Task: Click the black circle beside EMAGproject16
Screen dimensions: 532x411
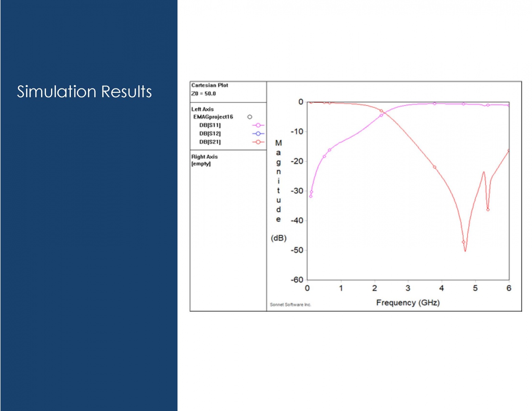Action: point(250,117)
